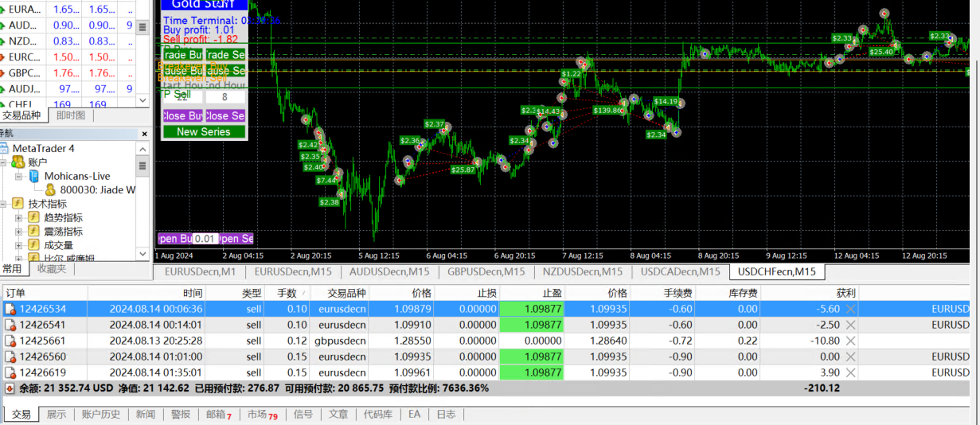Close the gbpusdecn order using its X
The width and height of the screenshot is (980, 425).
point(850,341)
